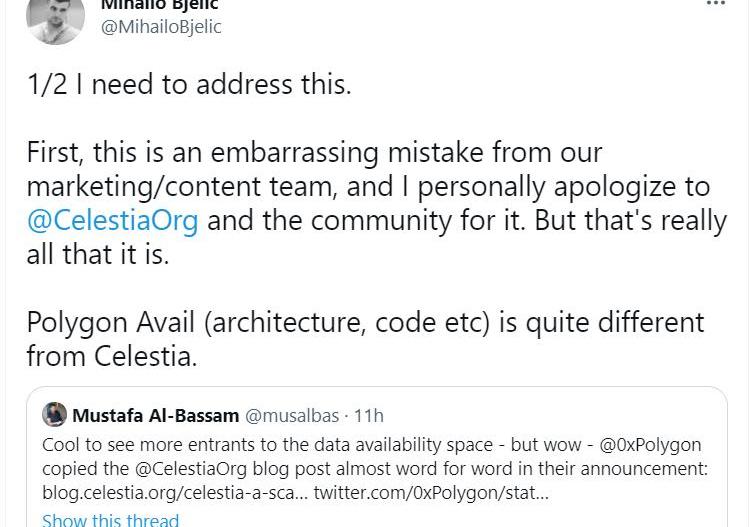The image size is (751, 527).
Task: Click Show this thread
Action: (110, 519)
